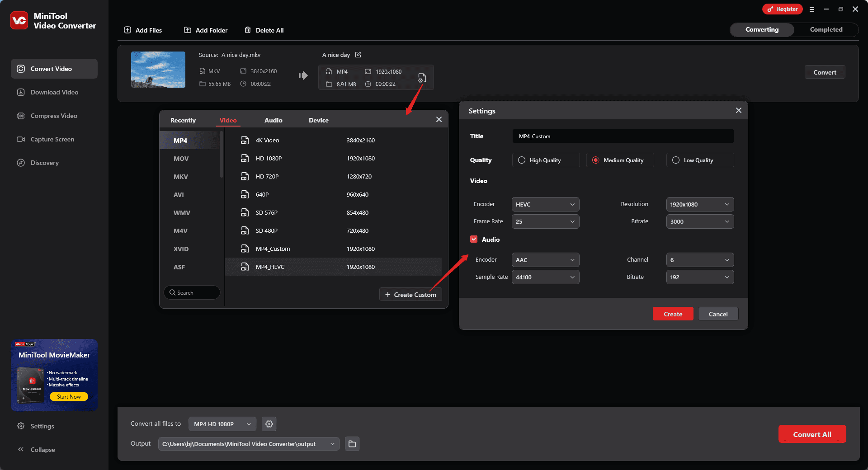Click Add Folder in toolbar
The width and height of the screenshot is (868, 470).
(x=206, y=30)
